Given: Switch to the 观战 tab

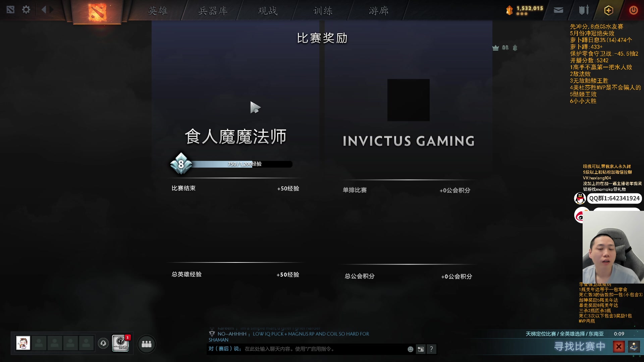Looking at the screenshot, I should click(x=268, y=11).
